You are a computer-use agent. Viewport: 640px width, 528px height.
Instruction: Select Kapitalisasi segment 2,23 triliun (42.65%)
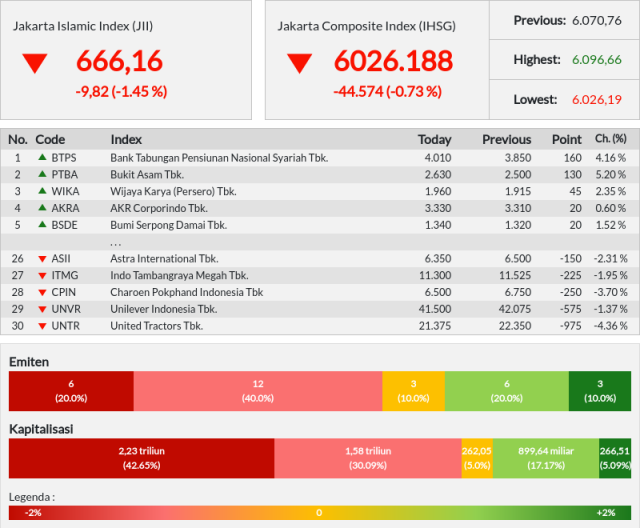pyautogui.click(x=142, y=458)
